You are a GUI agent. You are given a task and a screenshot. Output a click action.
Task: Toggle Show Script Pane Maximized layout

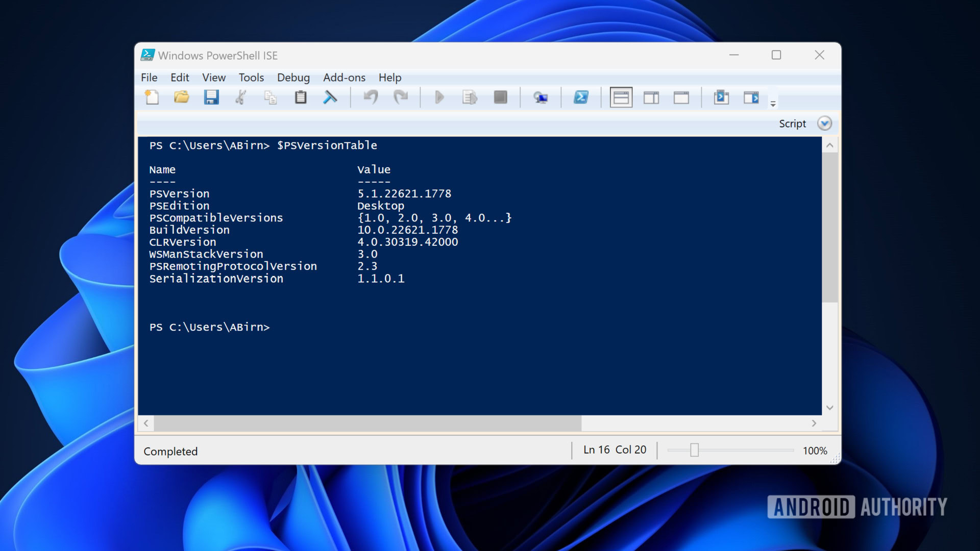click(681, 97)
